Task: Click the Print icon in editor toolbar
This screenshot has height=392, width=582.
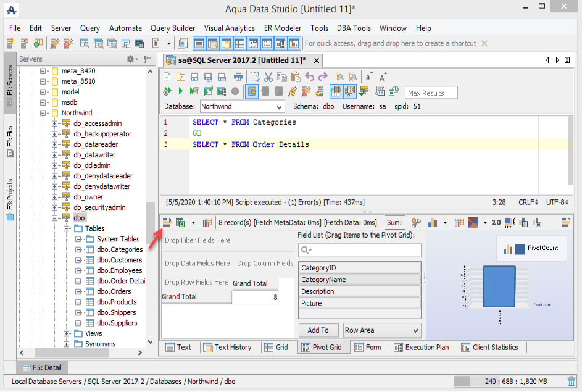Action: click(238, 77)
